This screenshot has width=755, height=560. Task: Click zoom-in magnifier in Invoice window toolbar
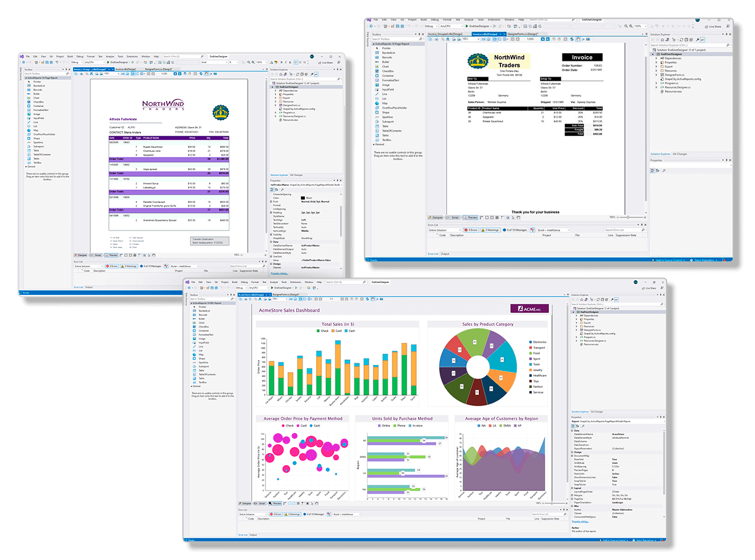[631, 26]
